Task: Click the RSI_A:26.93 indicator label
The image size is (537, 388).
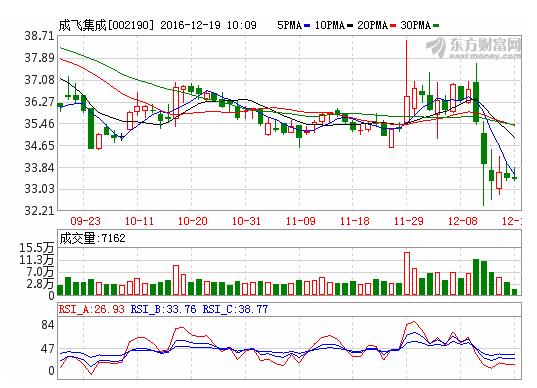Action: (92, 309)
